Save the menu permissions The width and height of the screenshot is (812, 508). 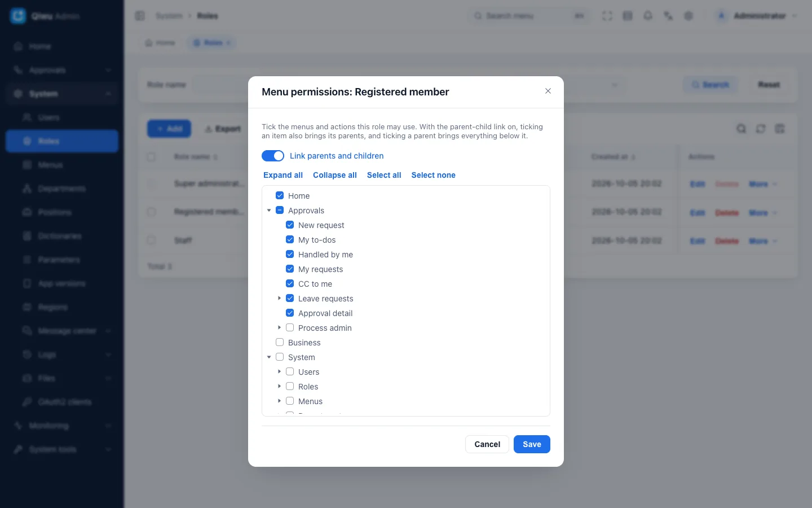point(532,444)
